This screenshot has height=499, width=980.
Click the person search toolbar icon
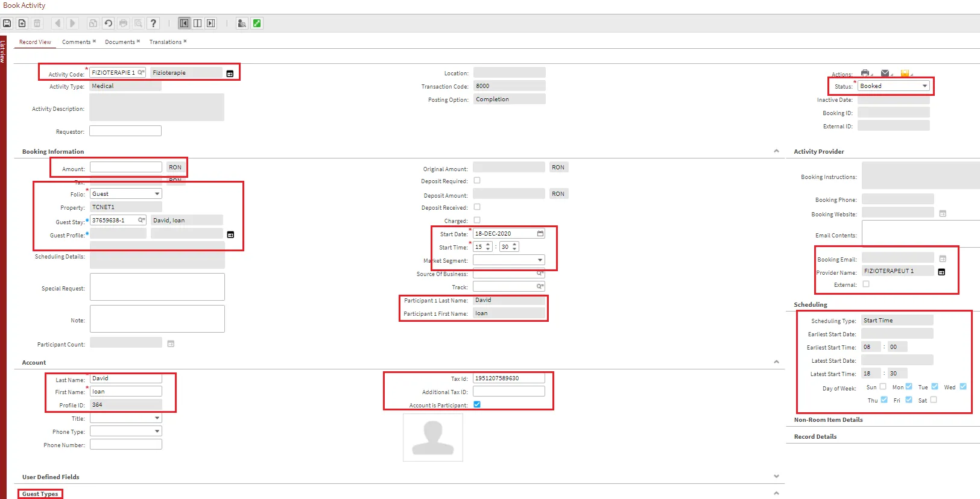pos(242,24)
